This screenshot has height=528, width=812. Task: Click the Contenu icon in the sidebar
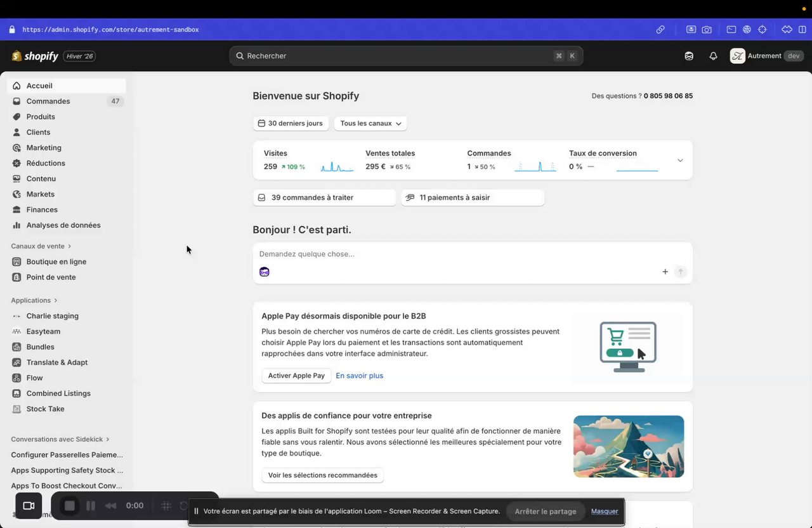16,179
